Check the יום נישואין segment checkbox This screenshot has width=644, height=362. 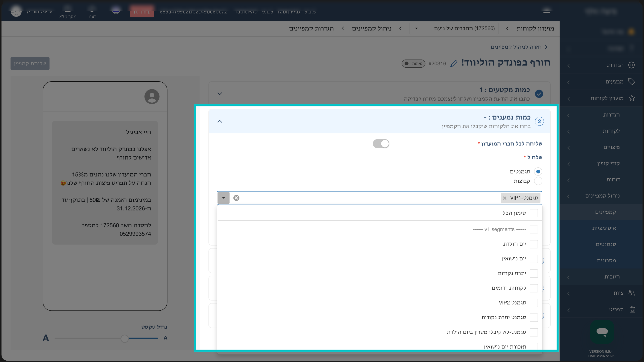coord(534,259)
